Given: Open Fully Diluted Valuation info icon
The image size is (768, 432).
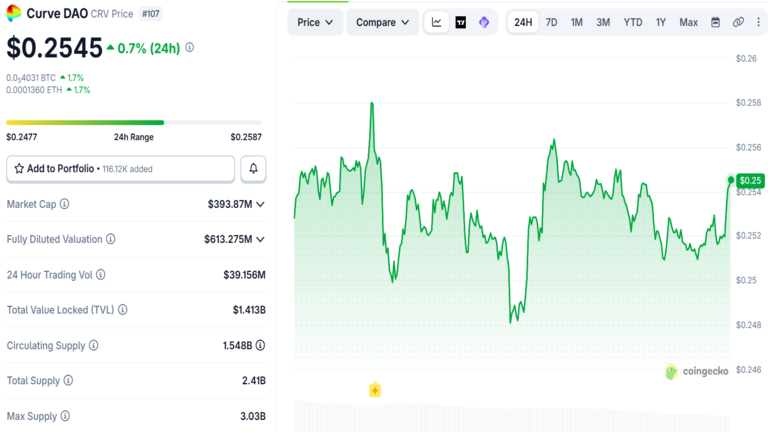Looking at the screenshot, I should [111, 239].
